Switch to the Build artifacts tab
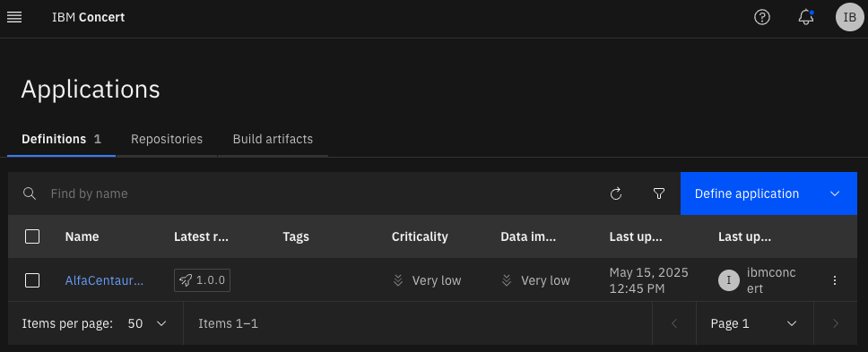868x352 pixels. point(273,139)
